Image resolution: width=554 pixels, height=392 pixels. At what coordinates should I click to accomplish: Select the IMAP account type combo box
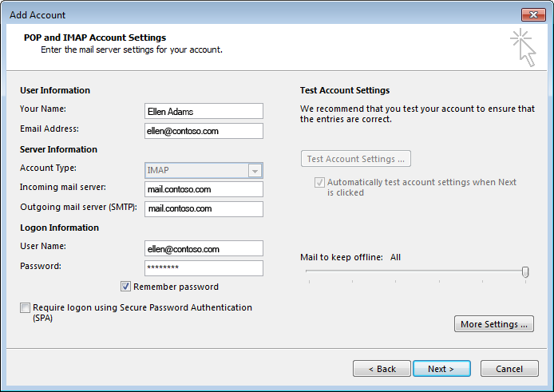tap(204, 170)
